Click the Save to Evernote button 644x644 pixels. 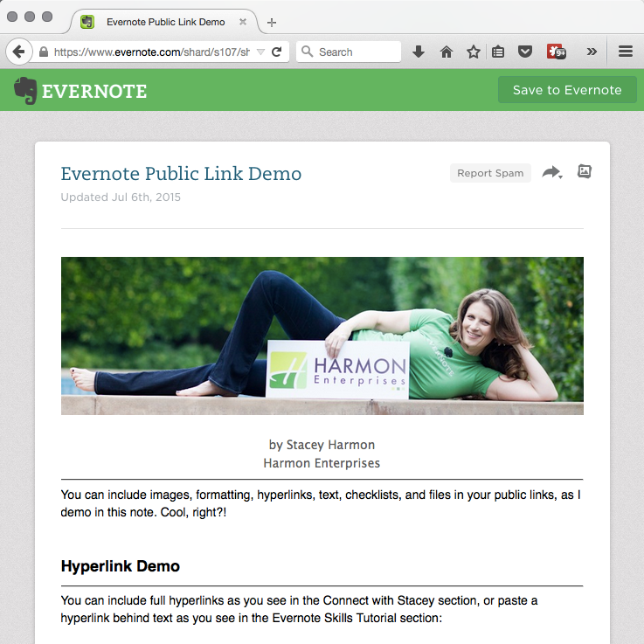[x=567, y=89]
